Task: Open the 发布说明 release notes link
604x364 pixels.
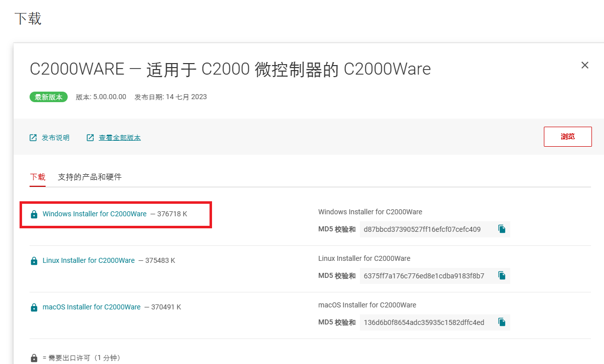Action: click(x=56, y=138)
